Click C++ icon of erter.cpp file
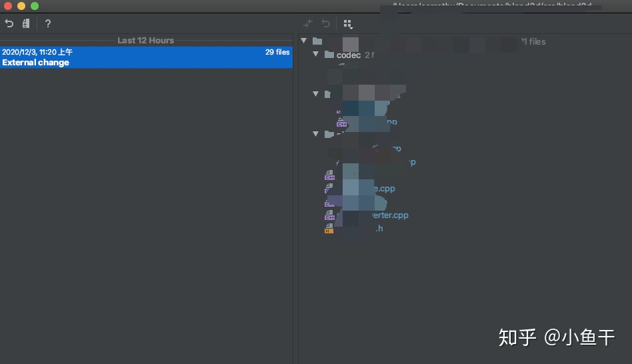632x364 pixels. click(x=329, y=215)
